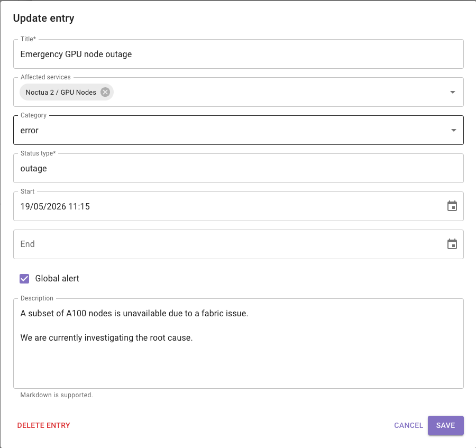This screenshot has height=448, width=476.
Task: Remove the Noctua 2 / GPU Nodes chip
Action: click(105, 92)
